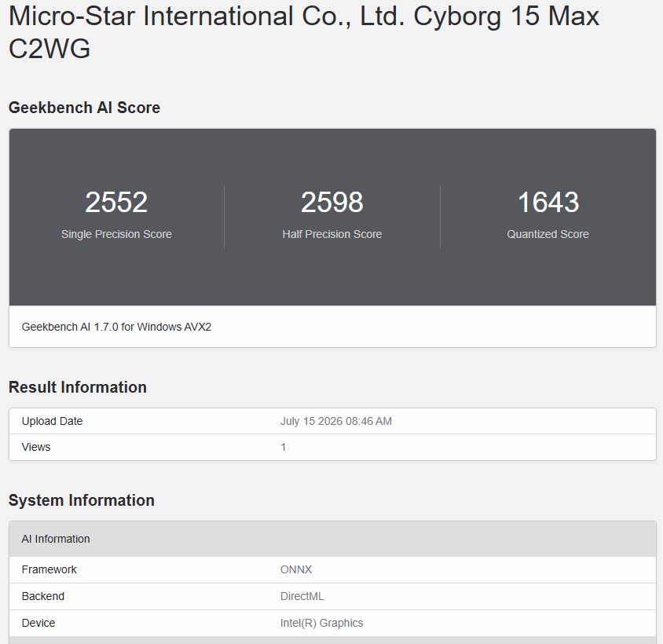Select the Views row label
The height and width of the screenshot is (644, 663).
36,447
